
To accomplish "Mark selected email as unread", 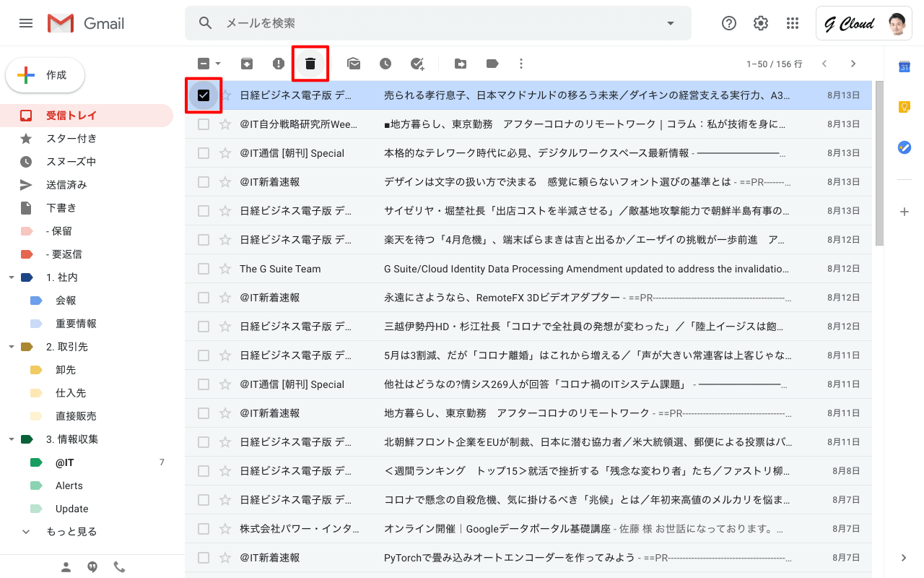I will tap(354, 64).
